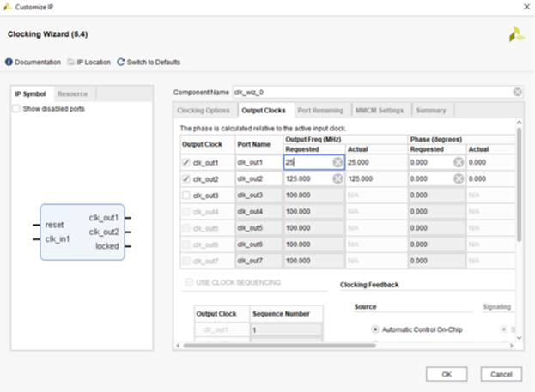Click the reset port in symbol

54,225
